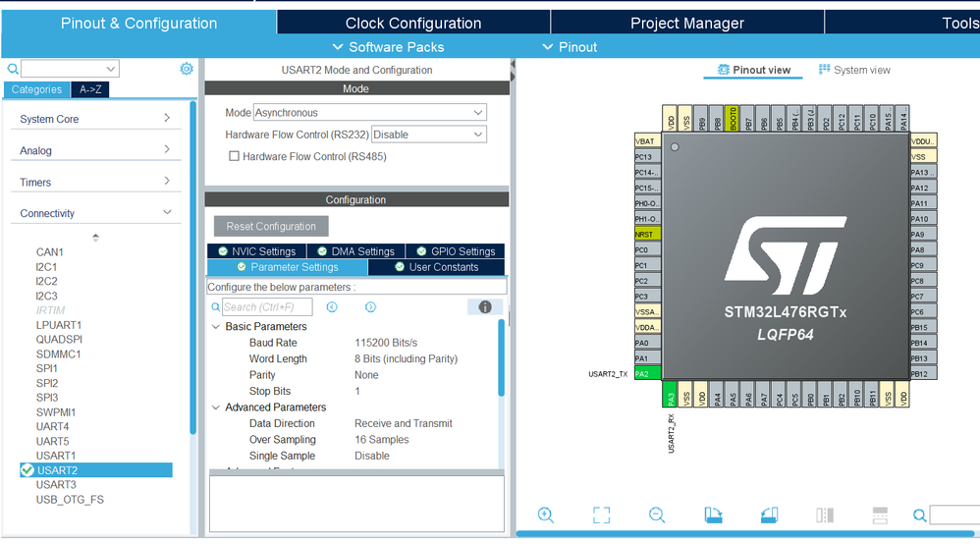Viewport: 980px width, 544px height.
Task: Select the BOOT0 pin on chip
Action: click(x=732, y=118)
